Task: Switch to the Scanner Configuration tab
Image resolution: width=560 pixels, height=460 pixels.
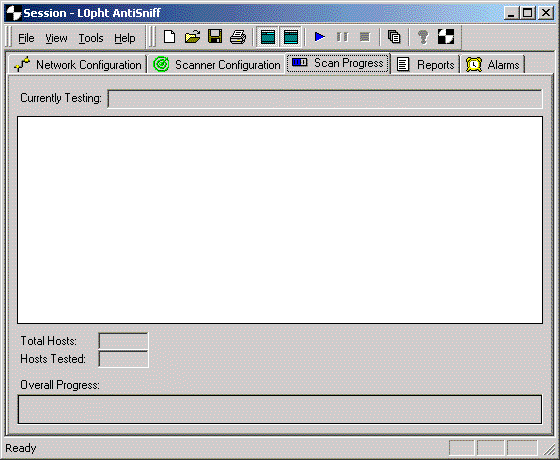Action: coord(217,65)
